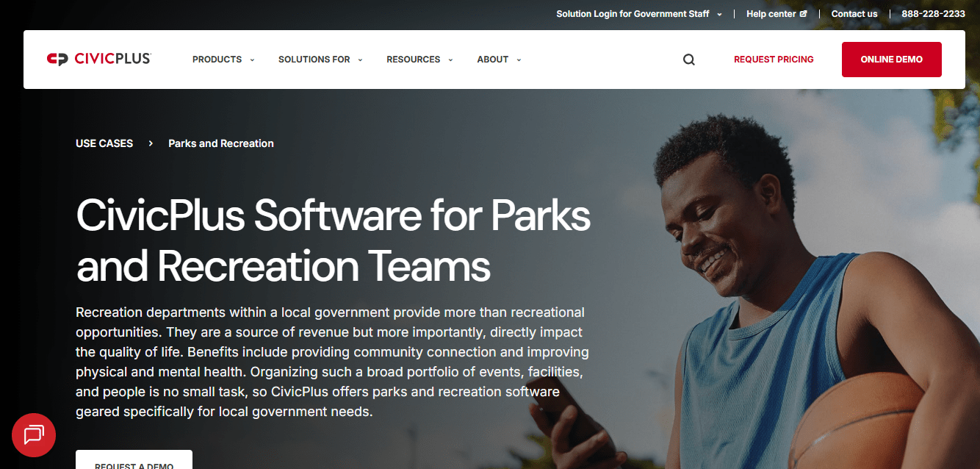The image size is (980, 469).
Task: Open the PRODUCTS menu
Action: pyautogui.click(x=217, y=60)
